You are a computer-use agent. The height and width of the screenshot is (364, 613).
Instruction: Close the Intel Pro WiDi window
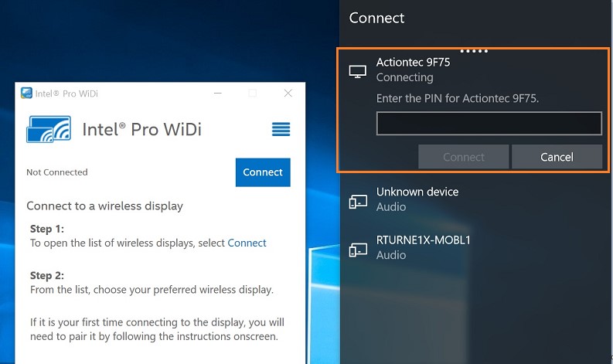(x=288, y=93)
